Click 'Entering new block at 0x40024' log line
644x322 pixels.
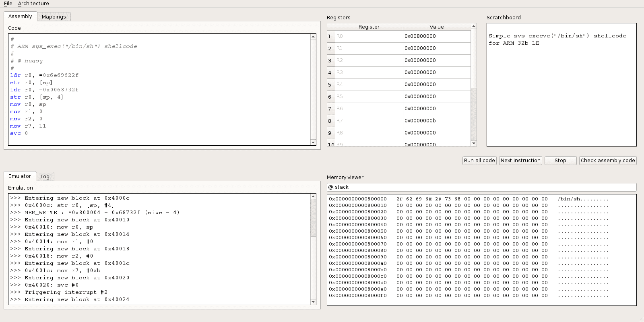coord(70,299)
